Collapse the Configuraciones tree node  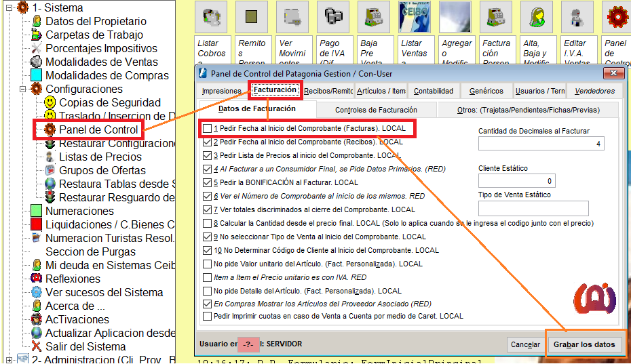(x=23, y=89)
